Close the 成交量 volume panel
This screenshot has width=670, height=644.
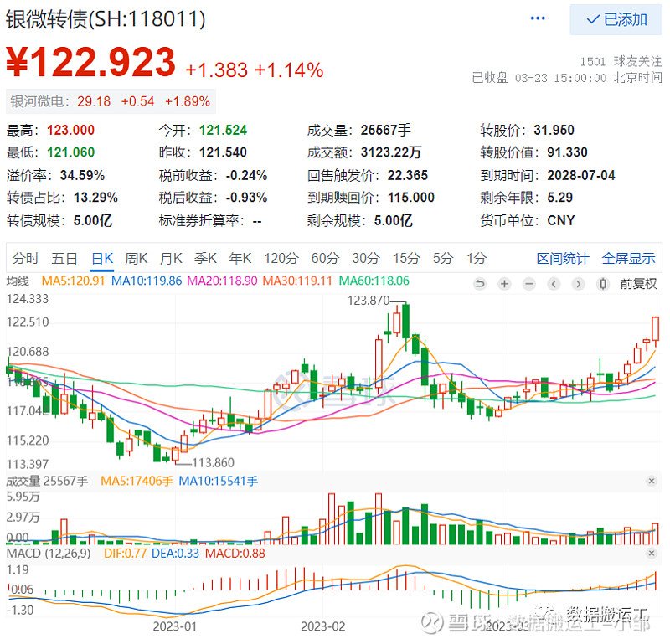652,482
